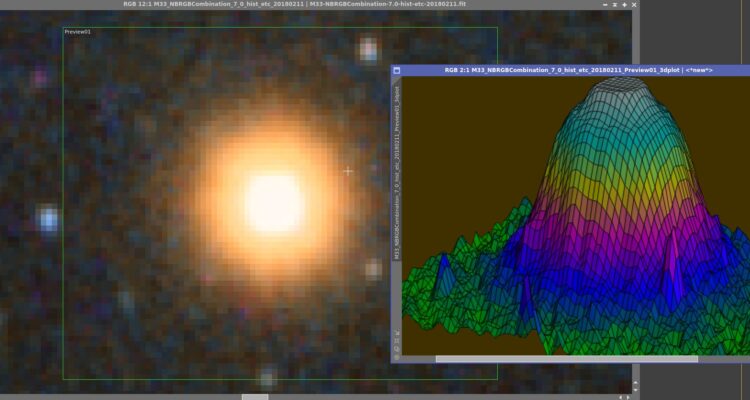Click vertical scroll down arrow of main image

pyautogui.click(x=636, y=389)
